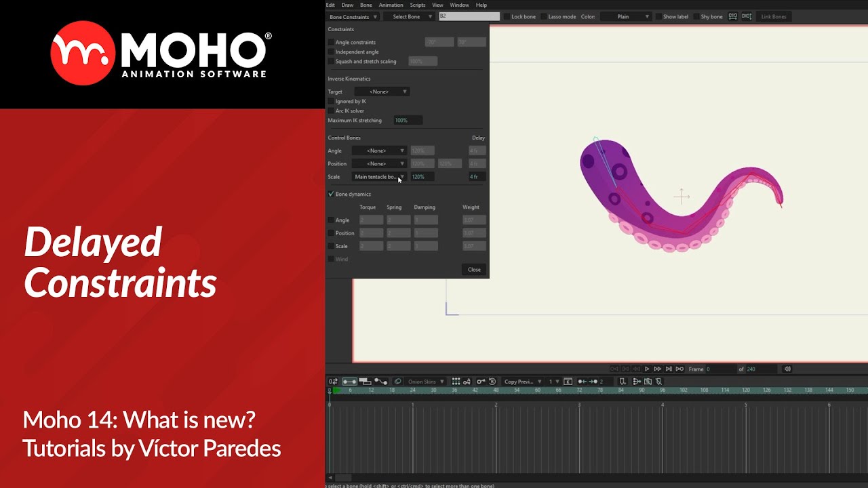Toggle the loop playback icon

679,369
